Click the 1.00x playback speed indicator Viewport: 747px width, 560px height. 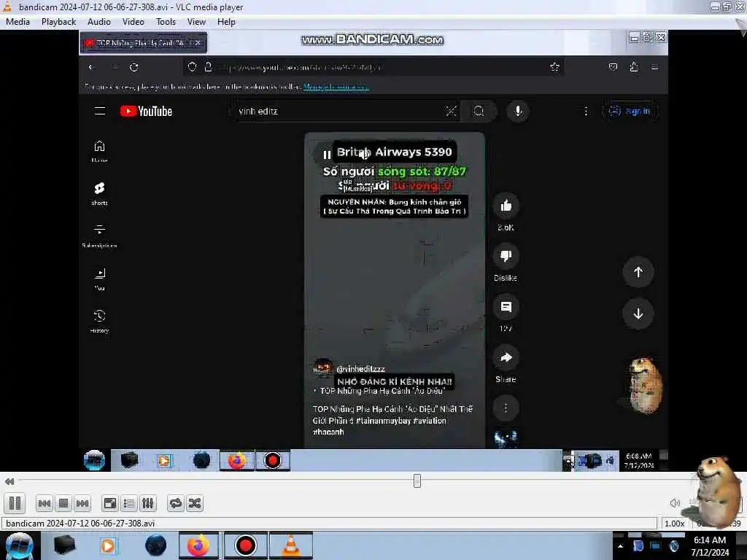point(675,524)
